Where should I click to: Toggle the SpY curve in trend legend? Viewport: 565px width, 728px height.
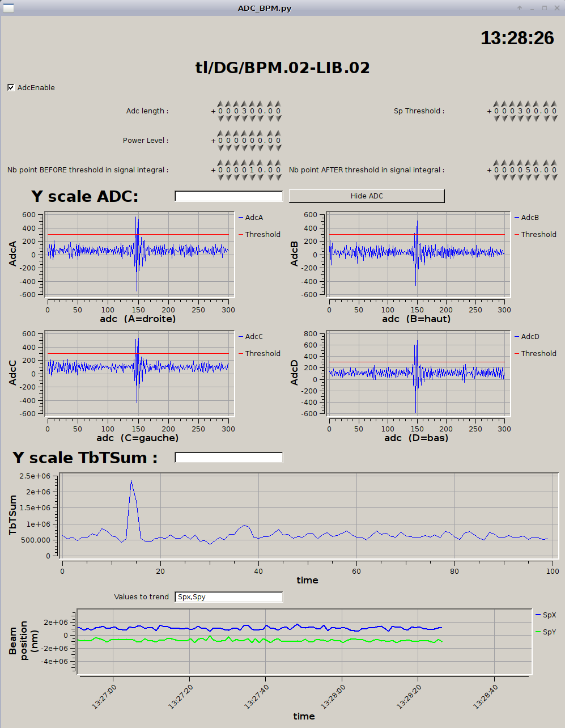[546, 632]
